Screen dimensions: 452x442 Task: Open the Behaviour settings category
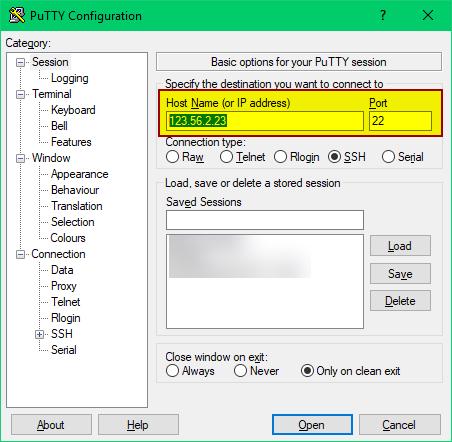point(75,190)
